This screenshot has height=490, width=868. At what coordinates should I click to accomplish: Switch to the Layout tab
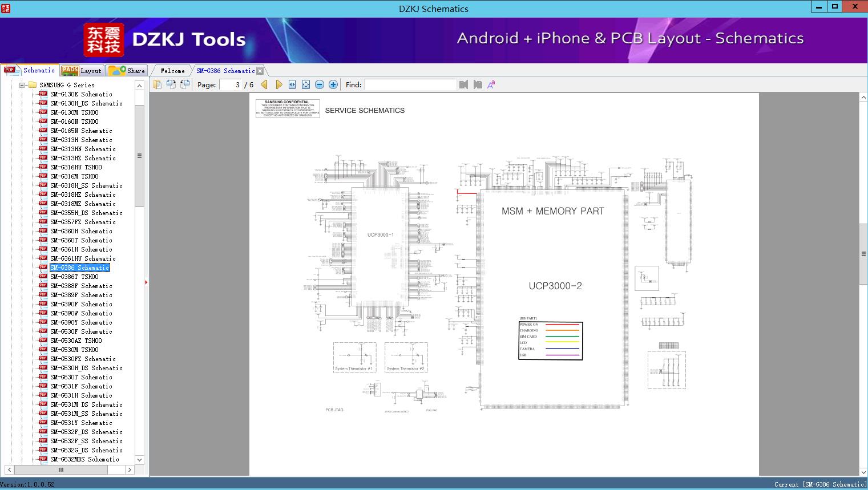(x=82, y=70)
